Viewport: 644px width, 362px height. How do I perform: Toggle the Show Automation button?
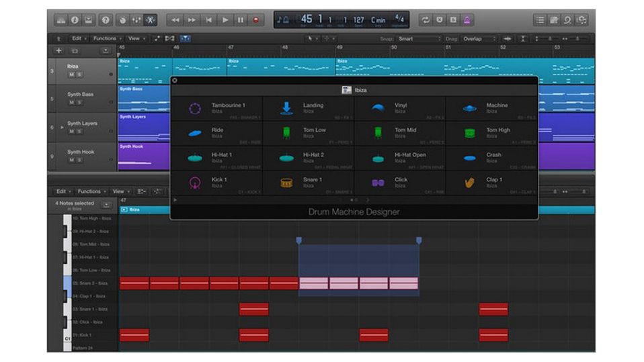[157, 38]
